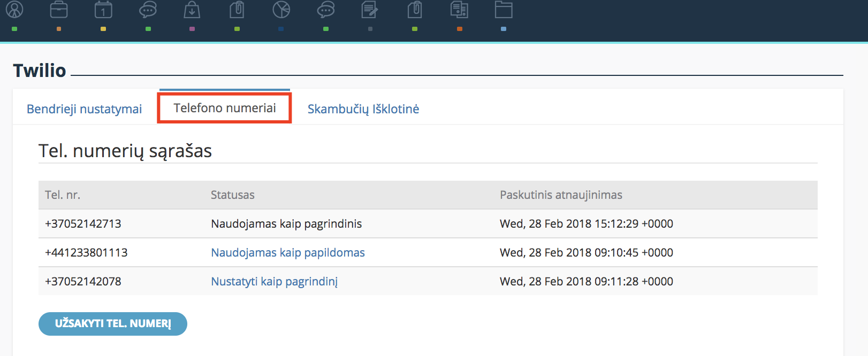The height and width of the screenshot is (356, 868).
Task: Select phone number +441233801113 cell
Action: tap(86, 252)
